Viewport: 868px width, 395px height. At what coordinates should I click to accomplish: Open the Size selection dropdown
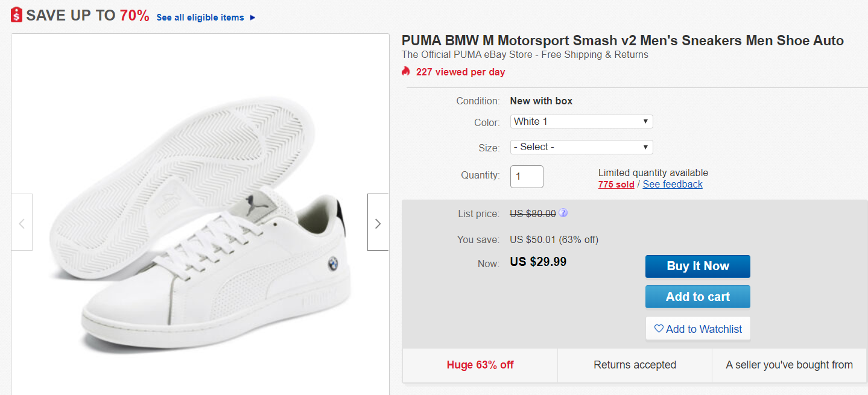[581, 147]
